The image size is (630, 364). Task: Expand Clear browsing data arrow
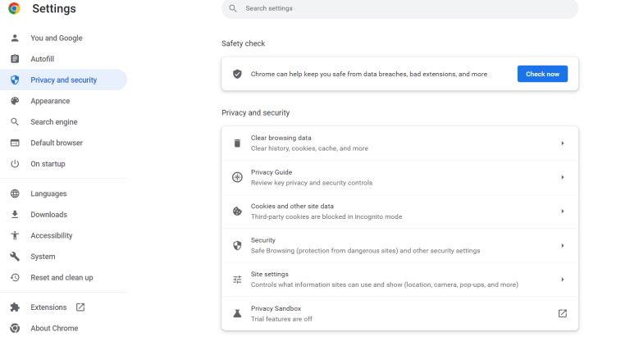(x=563, y=143)
